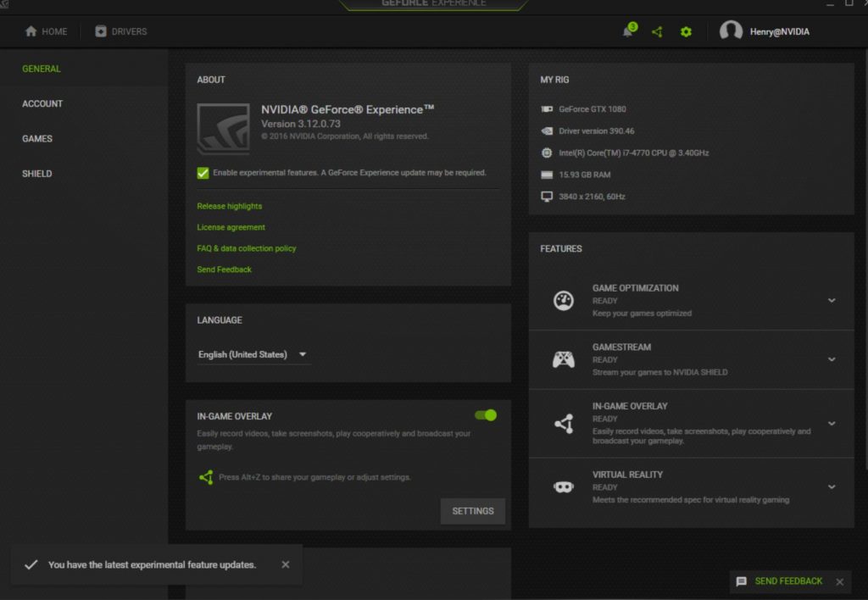
Task: Expand In-Game Overlay feature chevron
Action: pos(832,424)
